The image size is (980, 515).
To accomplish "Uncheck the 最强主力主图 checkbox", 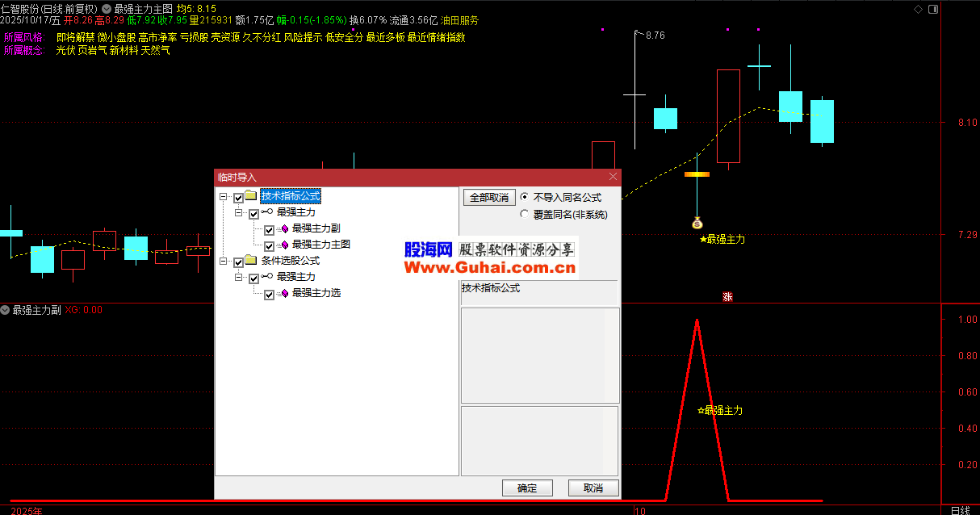I will tap(270, 245).
